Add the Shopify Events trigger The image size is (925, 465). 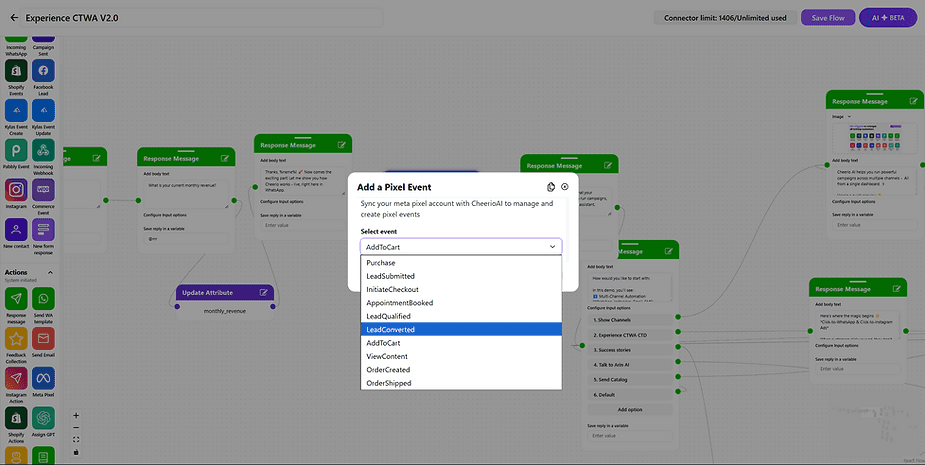[x=16, y=70]
